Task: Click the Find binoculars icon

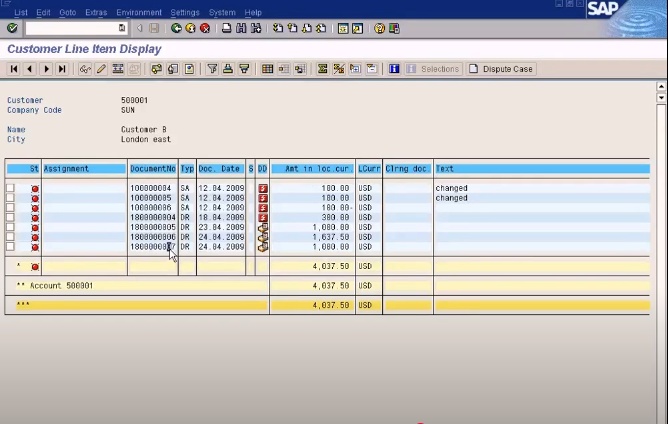Action: point(241,29)
